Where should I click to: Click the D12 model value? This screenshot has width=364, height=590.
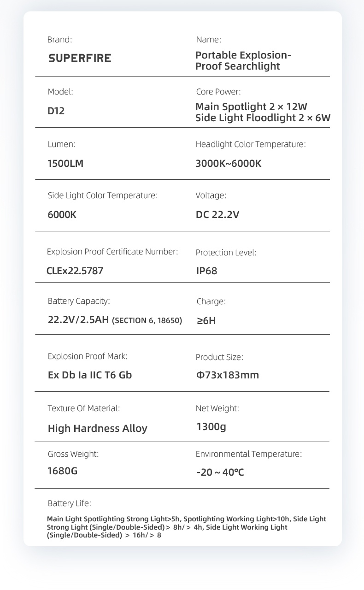click(x=56, y=112)
